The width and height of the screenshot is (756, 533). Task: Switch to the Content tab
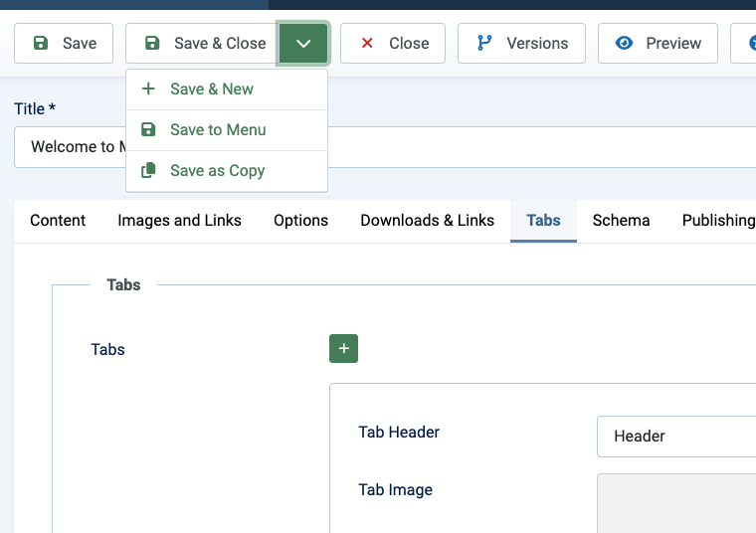pos(58,221)
